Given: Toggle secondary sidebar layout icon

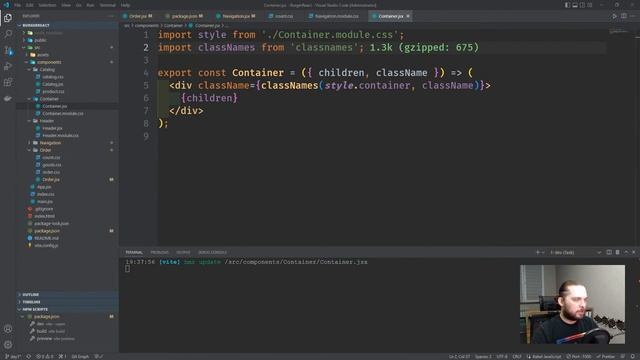Looking at the screenshot, I should coord(582,5).
